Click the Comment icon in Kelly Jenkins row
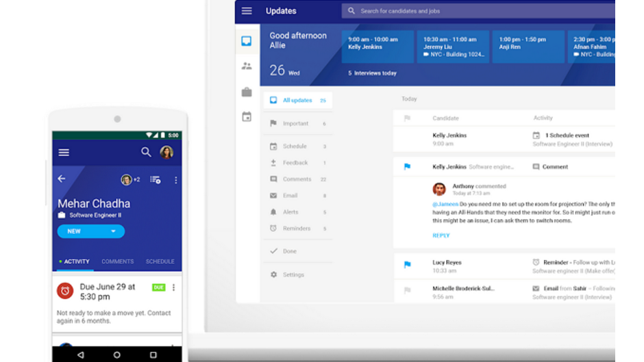644x362 pixels. tap(536, 167)
